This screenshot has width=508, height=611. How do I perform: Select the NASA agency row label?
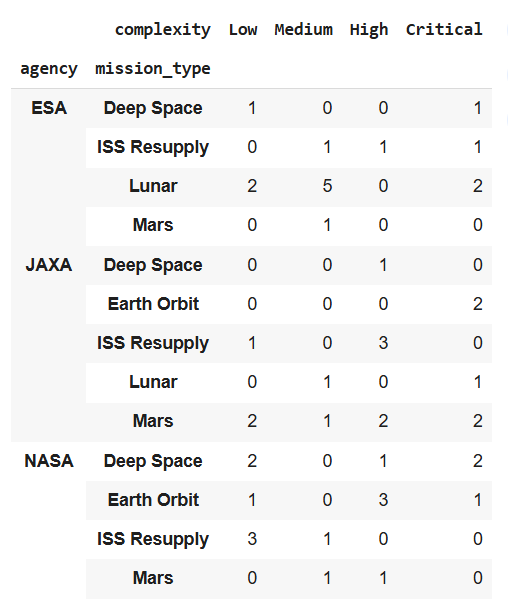click(49, 461)
